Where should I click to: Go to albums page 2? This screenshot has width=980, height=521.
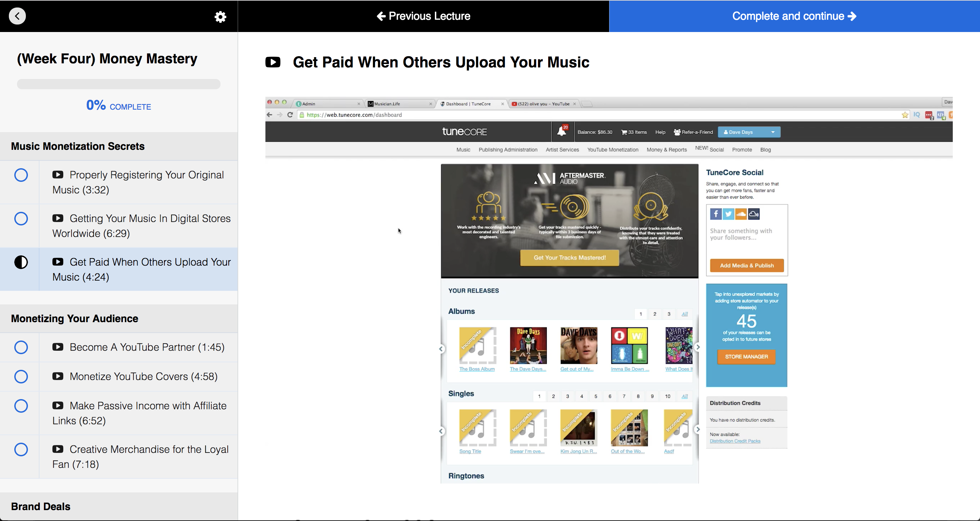click(655, 314)
